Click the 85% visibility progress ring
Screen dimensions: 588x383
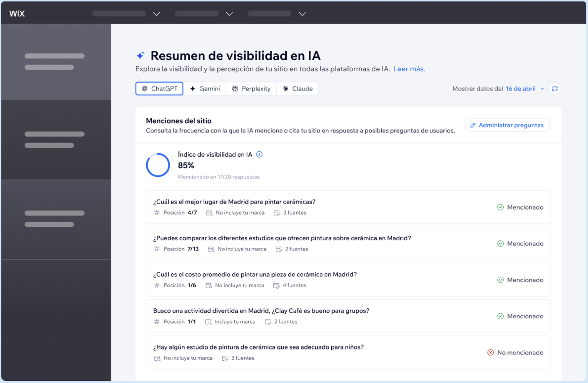pos(158,165)
